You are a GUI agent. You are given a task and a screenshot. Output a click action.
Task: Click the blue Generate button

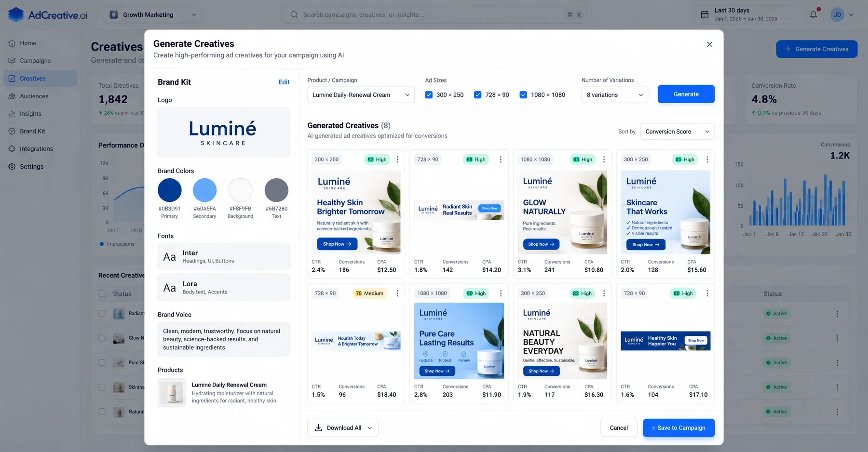tap(686, 94)
